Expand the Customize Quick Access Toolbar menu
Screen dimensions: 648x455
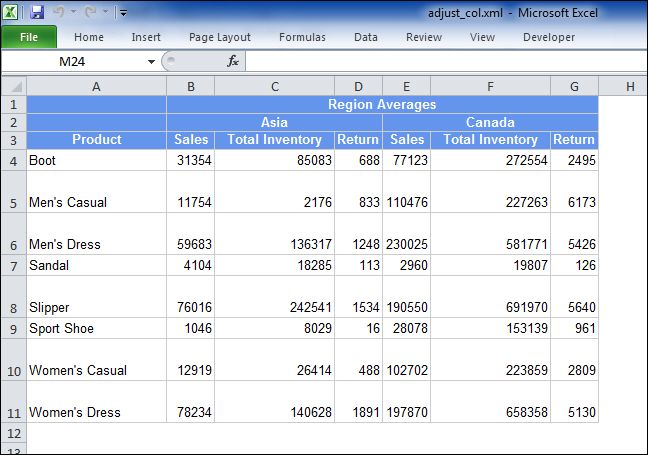[123, 13]
